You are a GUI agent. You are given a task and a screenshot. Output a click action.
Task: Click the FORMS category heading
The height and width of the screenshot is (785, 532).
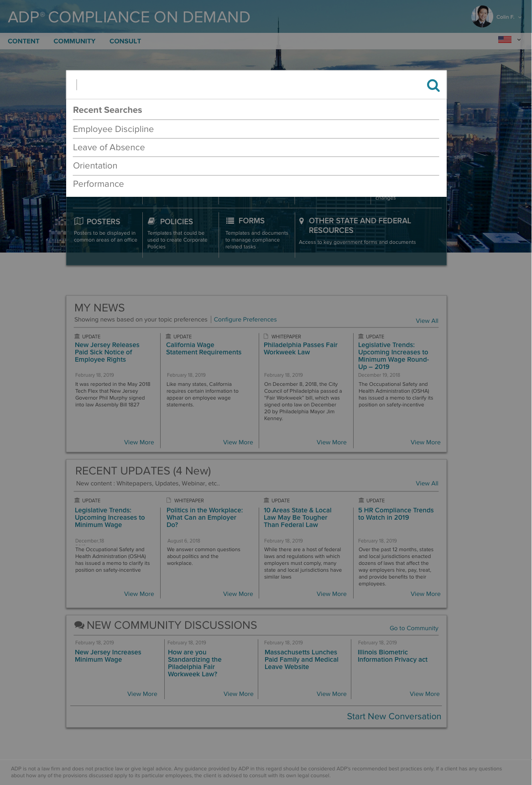pyautogui.click(x=251, y=221)
